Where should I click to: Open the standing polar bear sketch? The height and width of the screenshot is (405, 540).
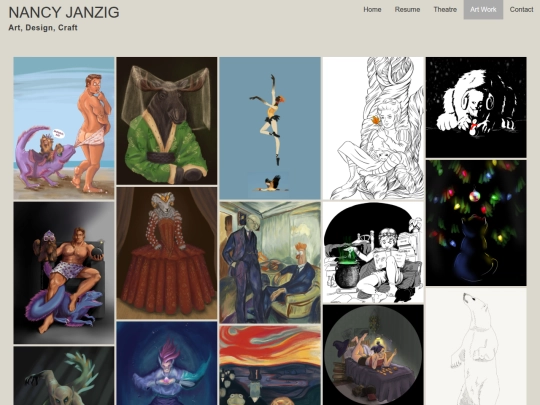point(476,346)
